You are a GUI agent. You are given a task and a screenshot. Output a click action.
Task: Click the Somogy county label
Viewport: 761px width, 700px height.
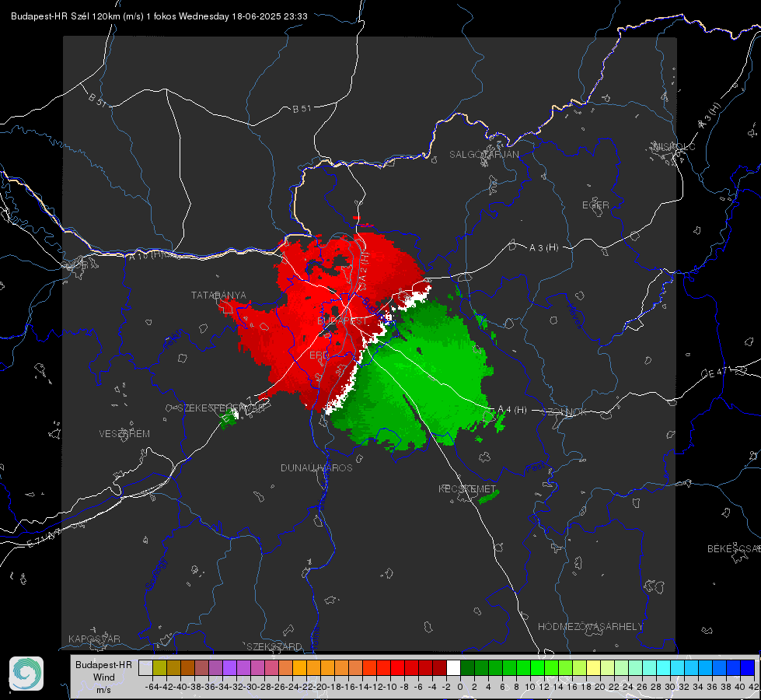pos(156,574)
